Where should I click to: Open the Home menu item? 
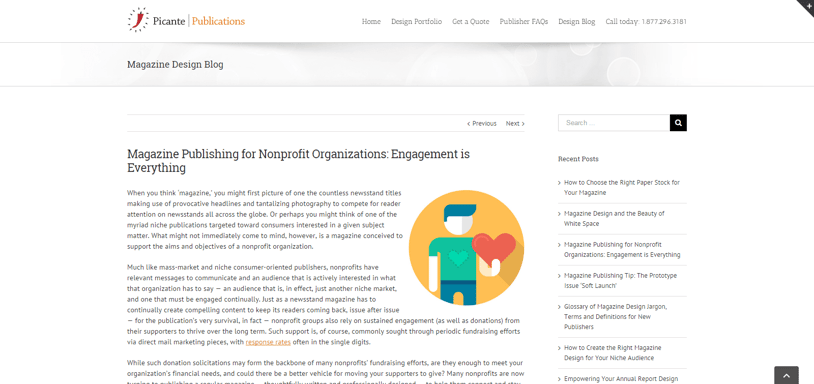coord(371,22)
